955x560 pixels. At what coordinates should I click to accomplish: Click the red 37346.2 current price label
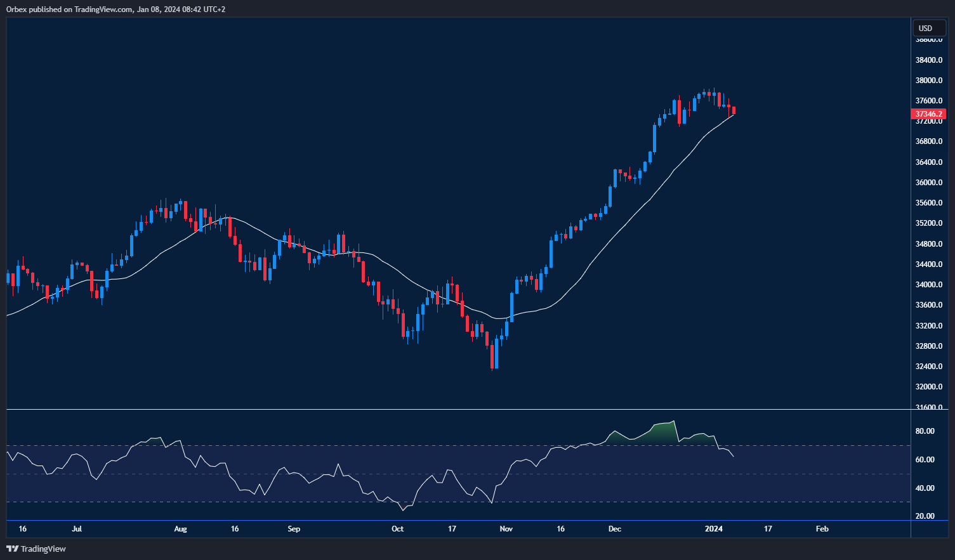[x=928, y=114]
